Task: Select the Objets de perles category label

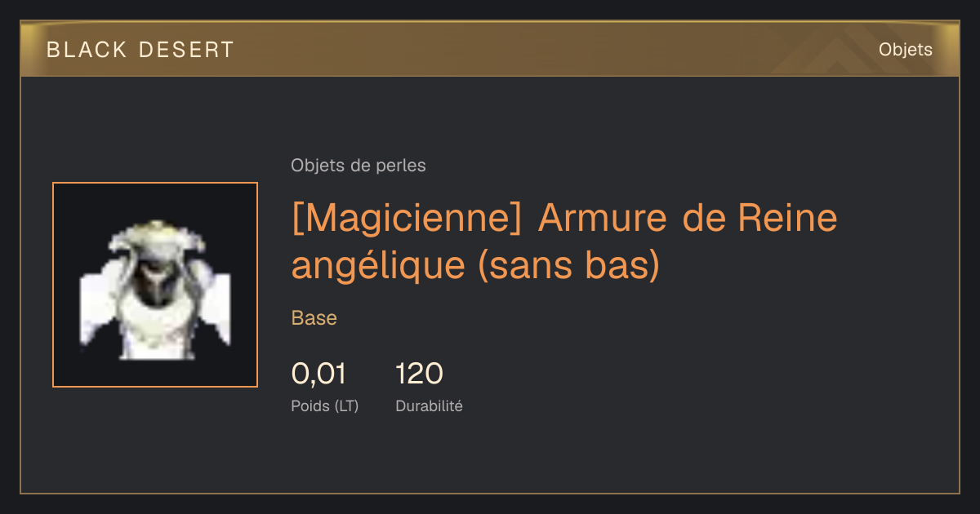Action: (x=359, y=166)
